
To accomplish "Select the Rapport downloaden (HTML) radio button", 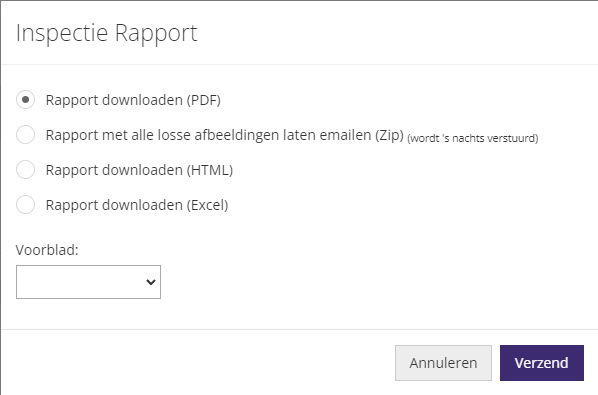I will [x=26, y=170].
